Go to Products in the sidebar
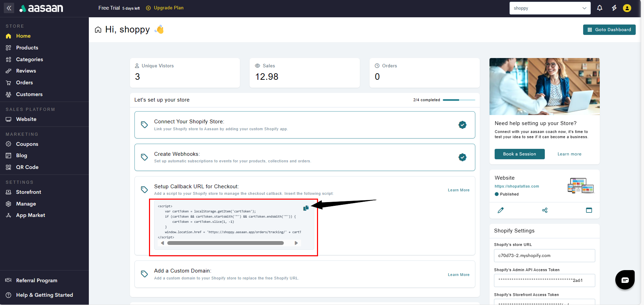 tap(27, 48)
